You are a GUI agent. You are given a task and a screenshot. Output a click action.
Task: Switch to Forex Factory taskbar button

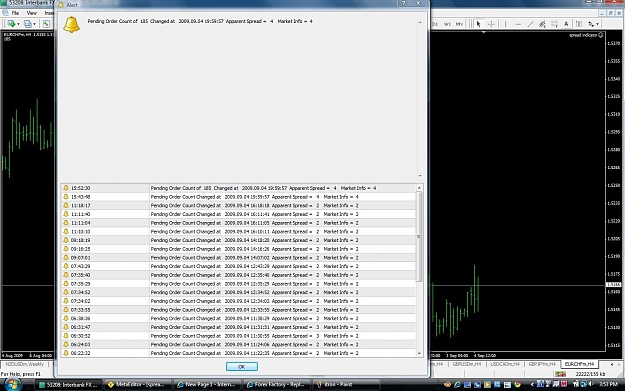point(277,385)
